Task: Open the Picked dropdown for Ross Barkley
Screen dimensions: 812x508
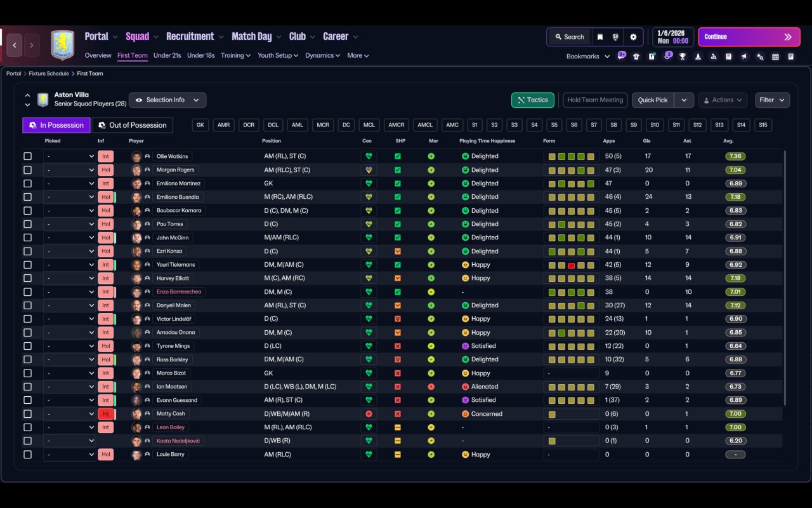Action: [70, 359]
